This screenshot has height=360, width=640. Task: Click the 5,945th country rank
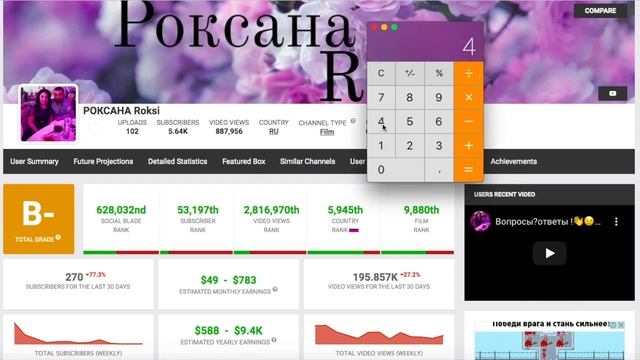click(345, 210)
